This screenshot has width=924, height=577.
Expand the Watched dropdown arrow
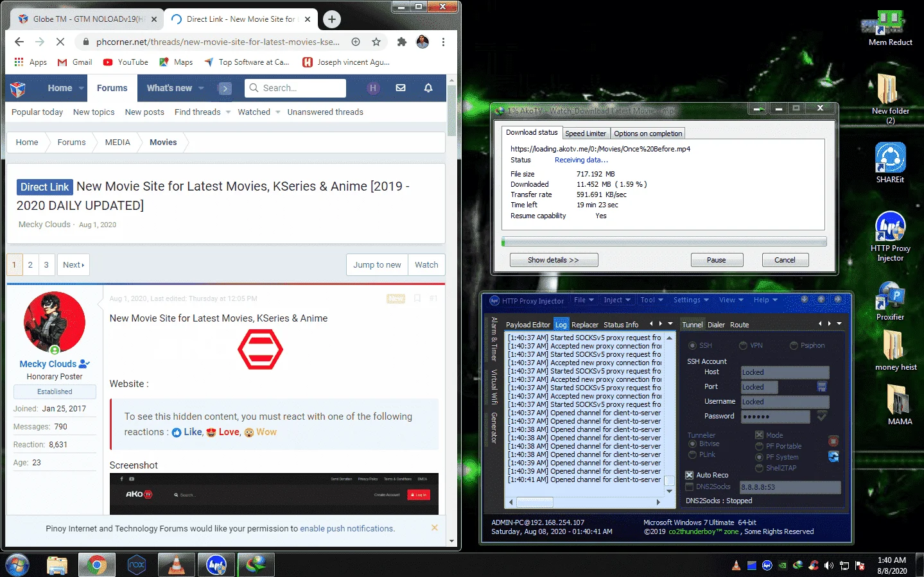click(278, 112)
